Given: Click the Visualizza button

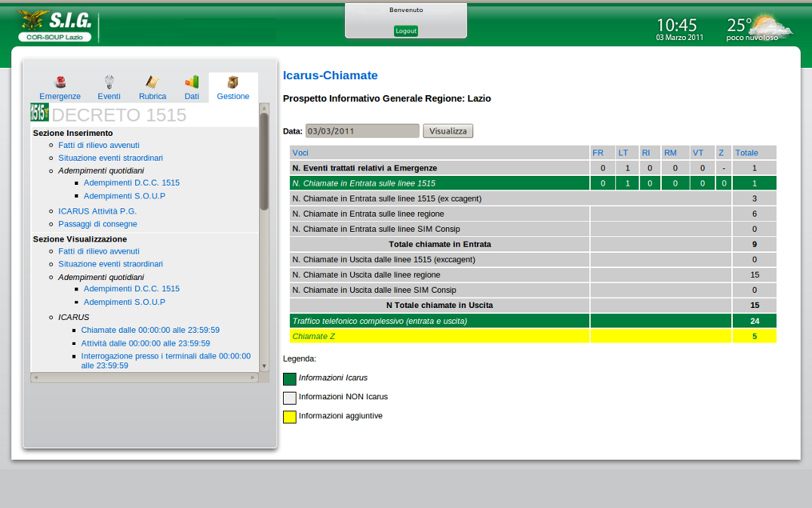Looking at the screenshot, I should (x=448, y=131).
